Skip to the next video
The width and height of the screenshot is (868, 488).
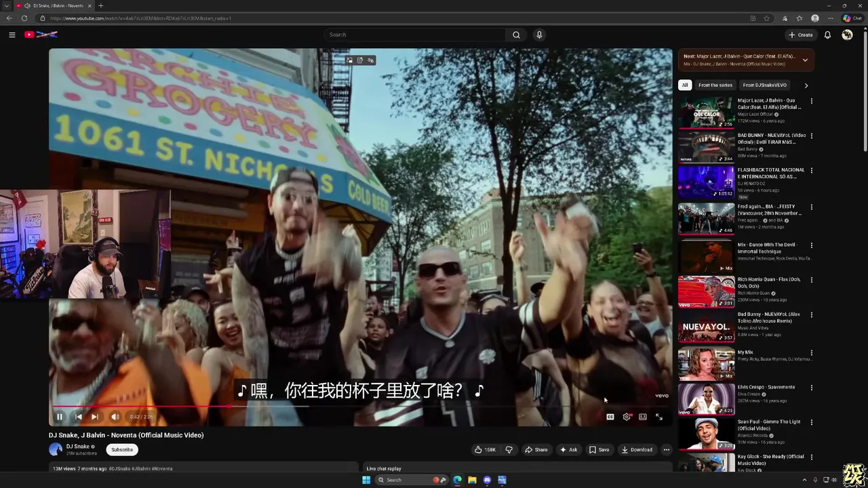point(95,417)
